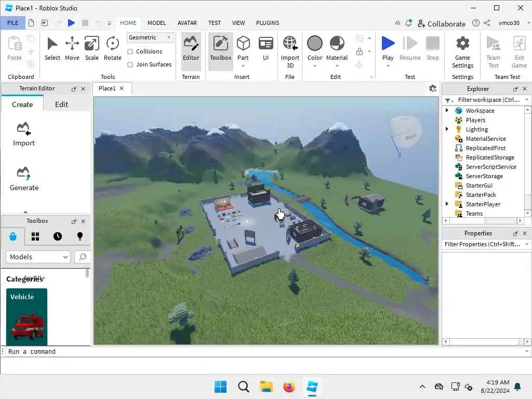Switch to the TEST ribbon tab

215,23
